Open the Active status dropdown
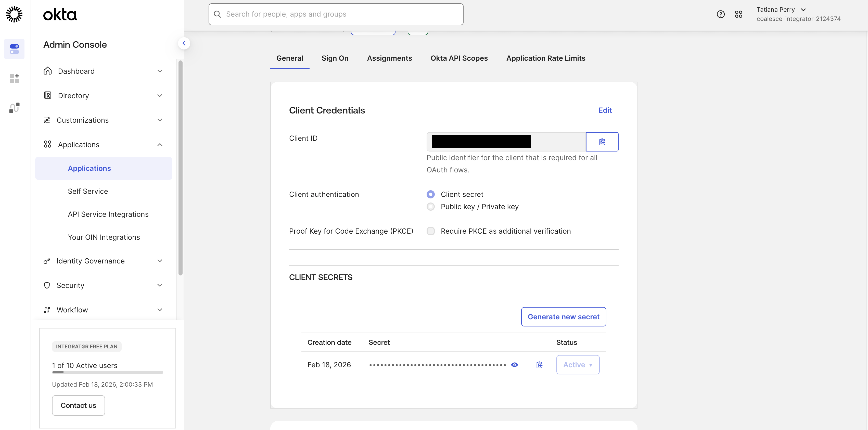 coord(578,365)
